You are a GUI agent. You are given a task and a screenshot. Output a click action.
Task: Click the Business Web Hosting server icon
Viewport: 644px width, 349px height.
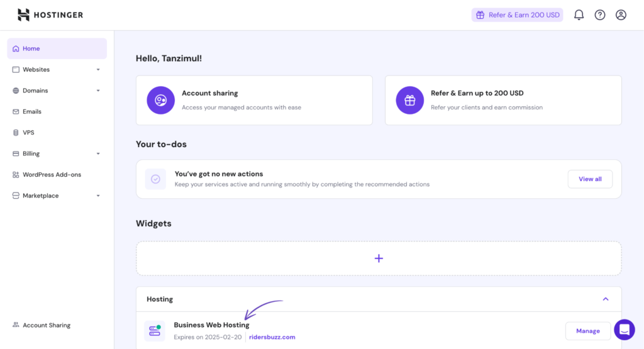coord(155,331)
